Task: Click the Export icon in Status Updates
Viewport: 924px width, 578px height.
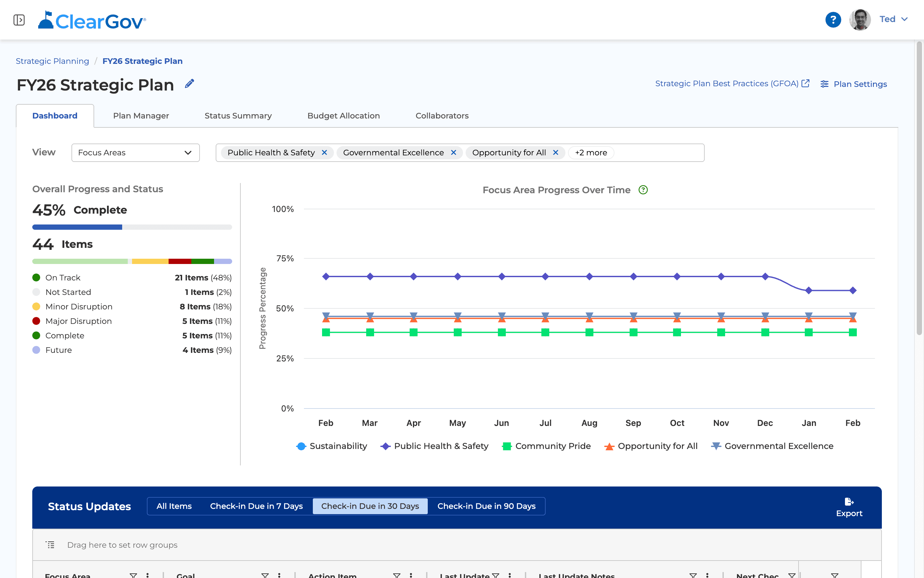Action: click(849, 502)
